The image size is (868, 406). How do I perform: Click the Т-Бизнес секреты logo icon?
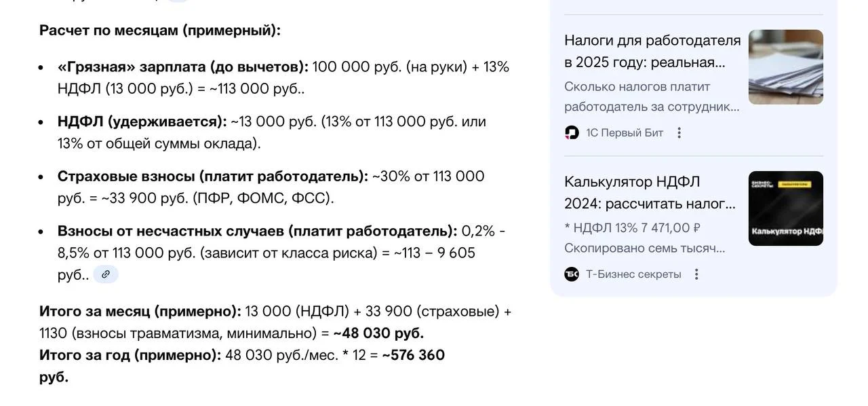coord(572,274)
